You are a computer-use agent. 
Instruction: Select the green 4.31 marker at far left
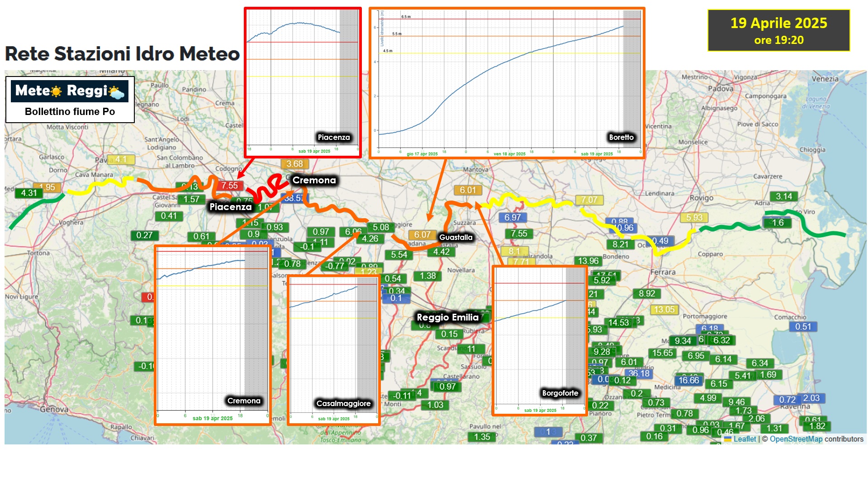[x=29, y=193]
